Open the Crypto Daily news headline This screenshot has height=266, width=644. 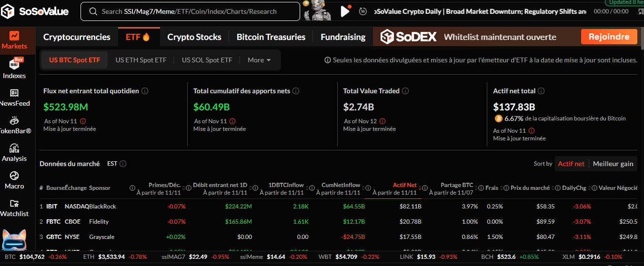480,11
